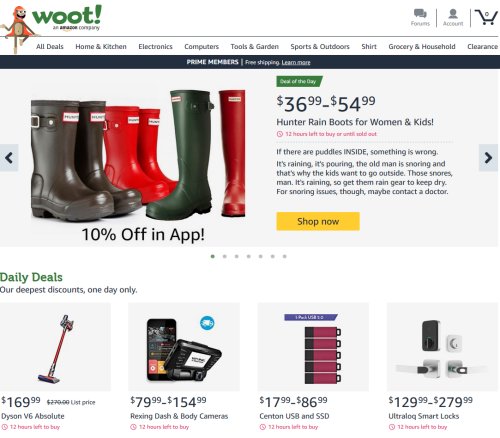Viewport: 500px width, 438px height.
Task: Open the Ultraloq Smart Locks deal title
Action: [x=424, y=416]
